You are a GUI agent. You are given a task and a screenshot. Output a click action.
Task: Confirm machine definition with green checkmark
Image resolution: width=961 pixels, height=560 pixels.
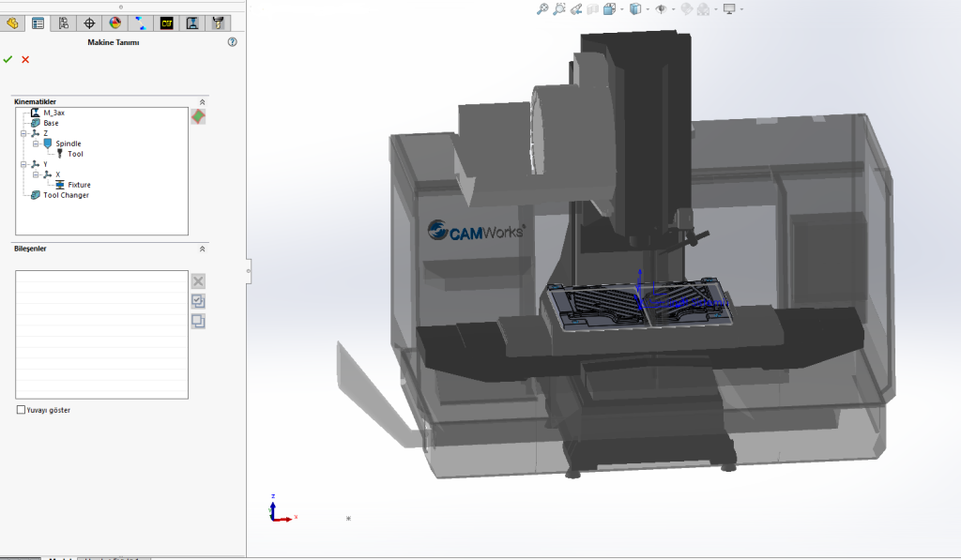[8, 60]
